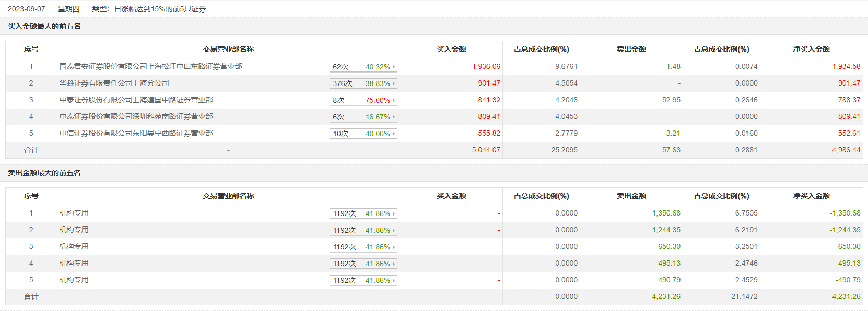The image size is (868, 311).
Task: Expand the 6次 16.67% stats box
Action: [363, 117]
